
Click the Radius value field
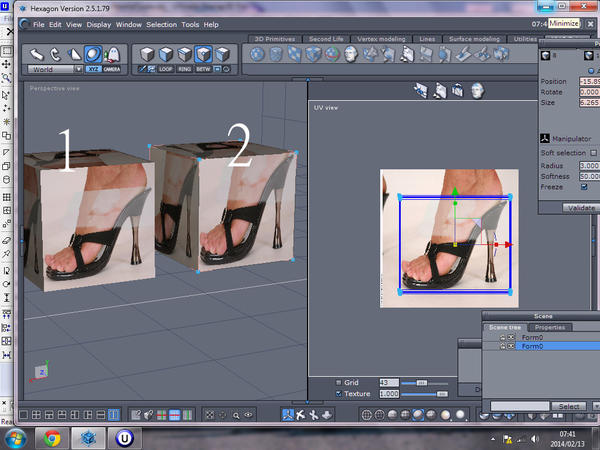click(x=589, y=166)
